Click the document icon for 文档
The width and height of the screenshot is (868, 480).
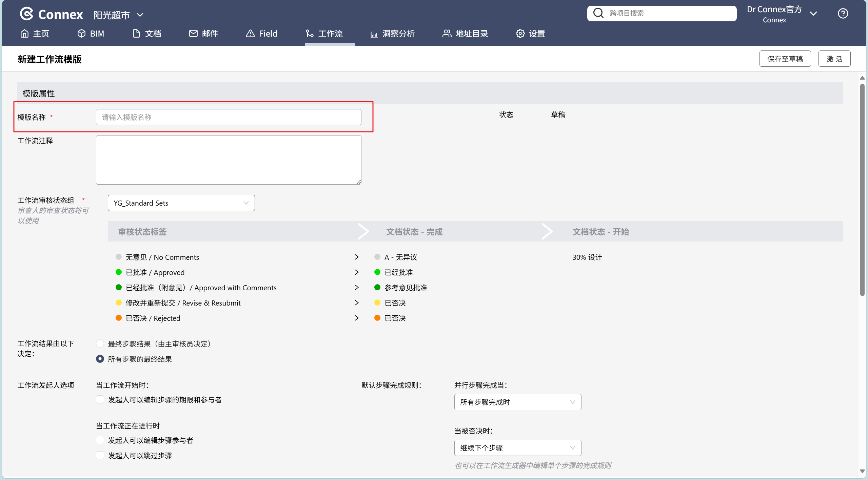pos(136,34)
